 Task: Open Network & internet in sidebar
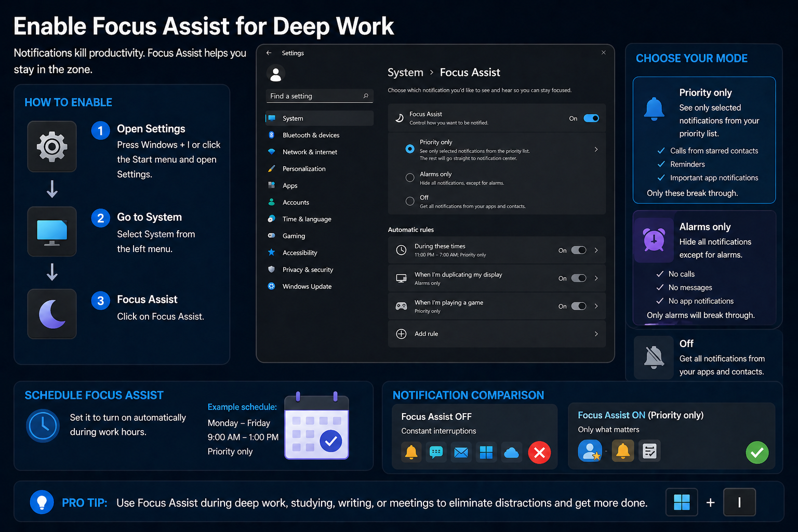point(319,152)
